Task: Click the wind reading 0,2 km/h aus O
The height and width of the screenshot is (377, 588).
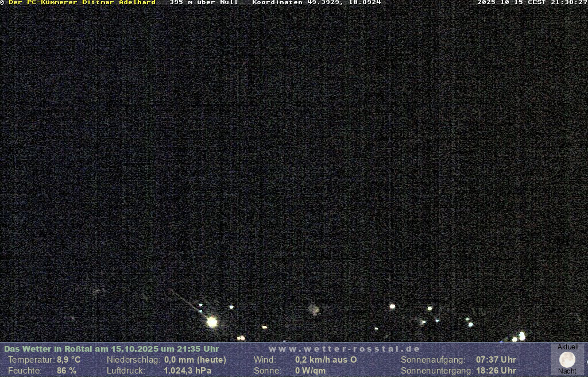Action: tap(326, 360)
